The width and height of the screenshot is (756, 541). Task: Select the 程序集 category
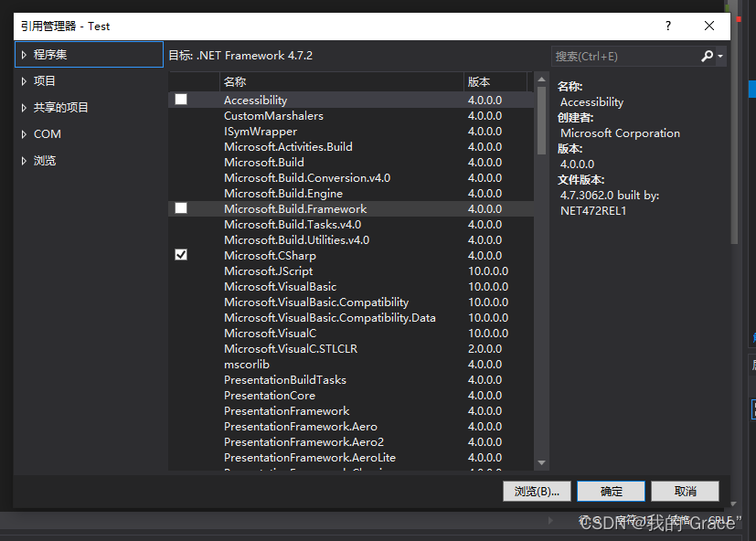click(x=90, y=55)
